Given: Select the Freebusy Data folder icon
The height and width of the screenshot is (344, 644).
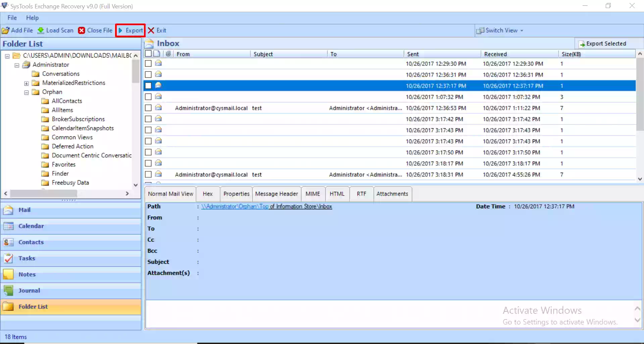Looking at the screenshot, I should click(x=45, y=183).
